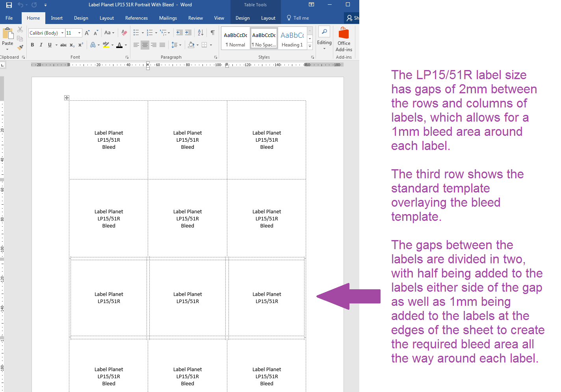Open the Line and Paragraph Spacing dropdown
The height and width of the screenshot is (392, 561).
(176, 45)
